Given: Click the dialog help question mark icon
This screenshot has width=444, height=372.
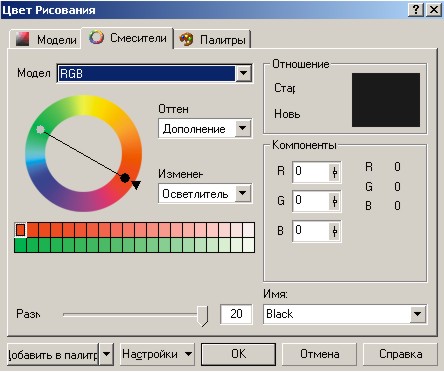Looking at the screenshot, I should point(416,10).
